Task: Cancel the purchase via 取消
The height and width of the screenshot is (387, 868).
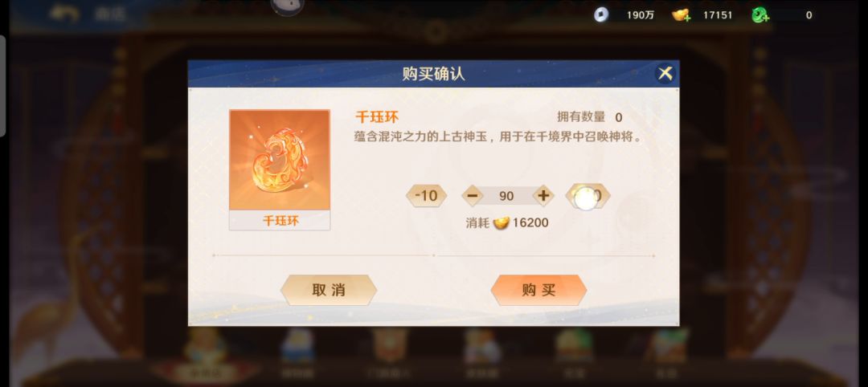Action: coord(328,291)
